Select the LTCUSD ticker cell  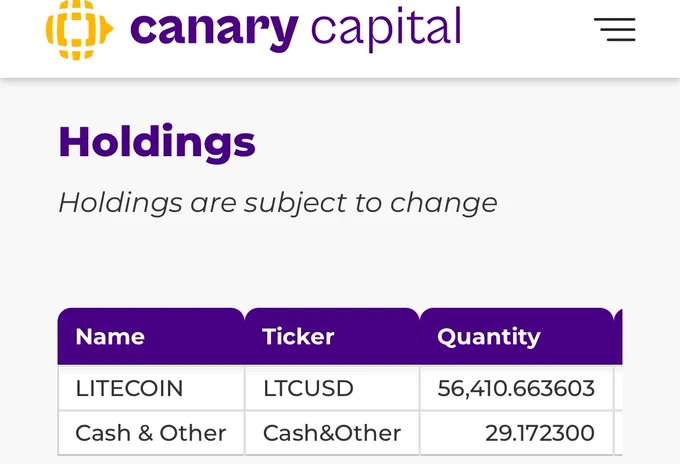click(308, 388)
